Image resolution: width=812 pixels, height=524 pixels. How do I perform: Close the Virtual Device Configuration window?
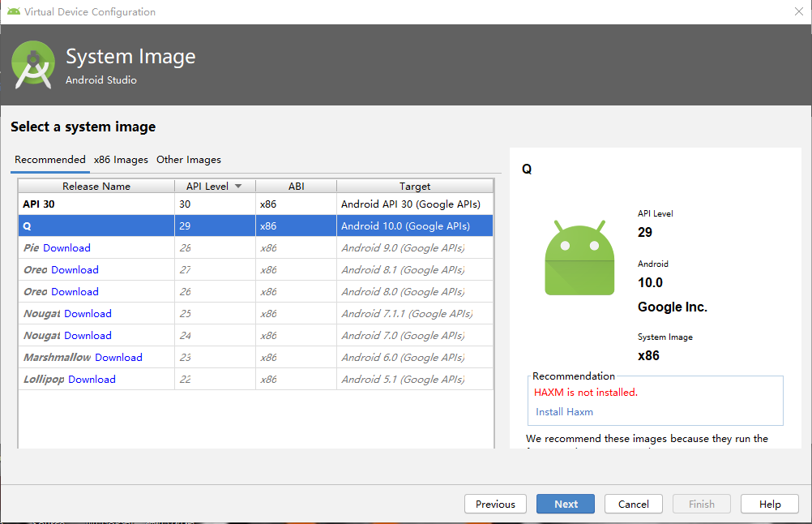tap(797, 12)
